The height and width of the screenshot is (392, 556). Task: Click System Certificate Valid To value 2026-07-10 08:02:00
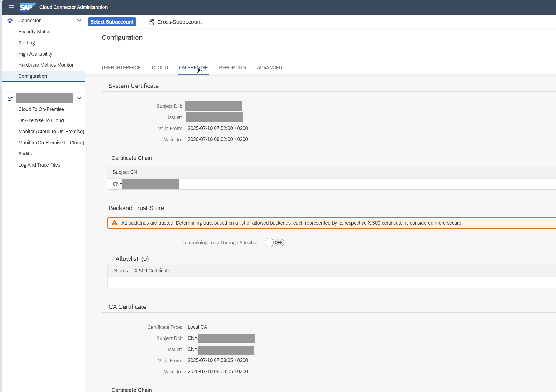pyautogui.click(x=218, y=139)
